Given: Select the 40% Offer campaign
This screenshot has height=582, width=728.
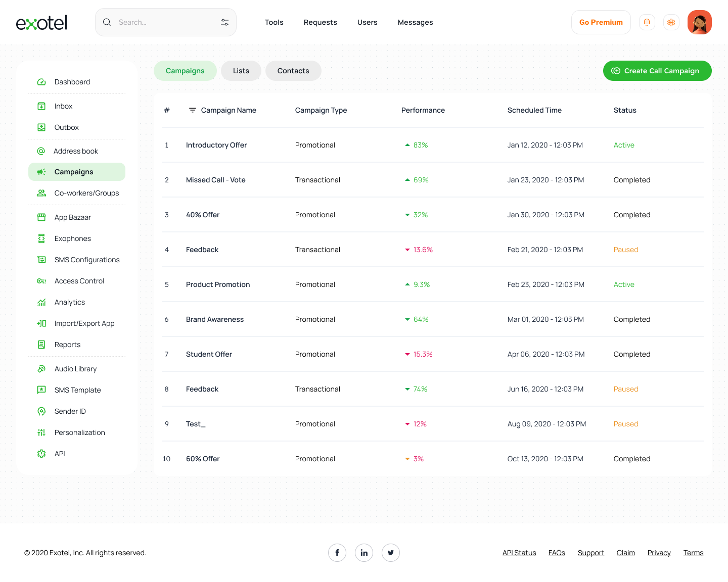Looking at the screenshot, I should (x=203, y=215).
